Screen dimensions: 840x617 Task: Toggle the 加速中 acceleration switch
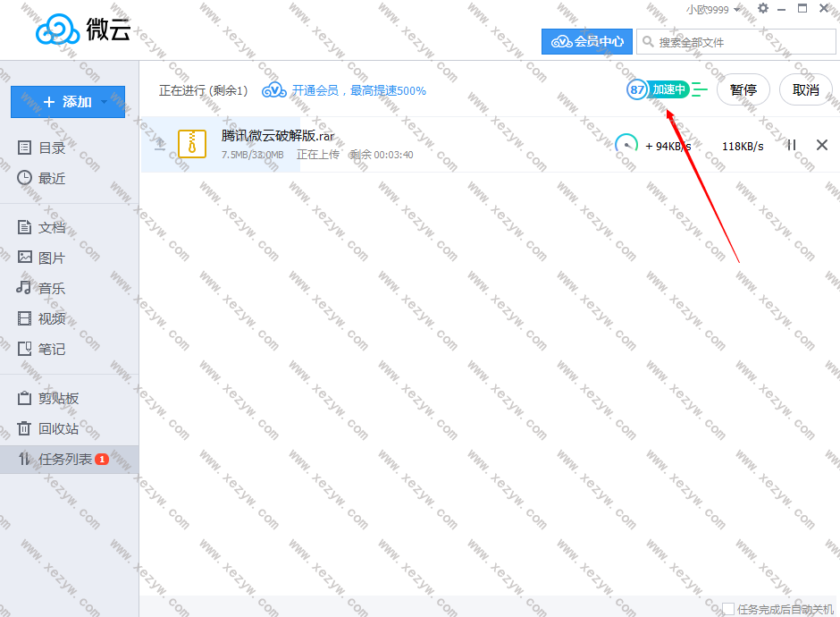pos(668,89)
